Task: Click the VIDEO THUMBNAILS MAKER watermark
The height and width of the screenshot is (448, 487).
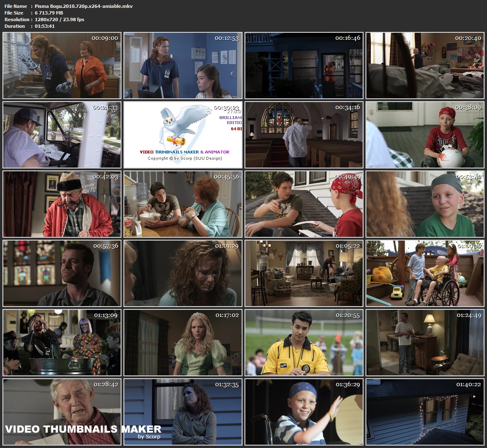Action: click(83, 429)
